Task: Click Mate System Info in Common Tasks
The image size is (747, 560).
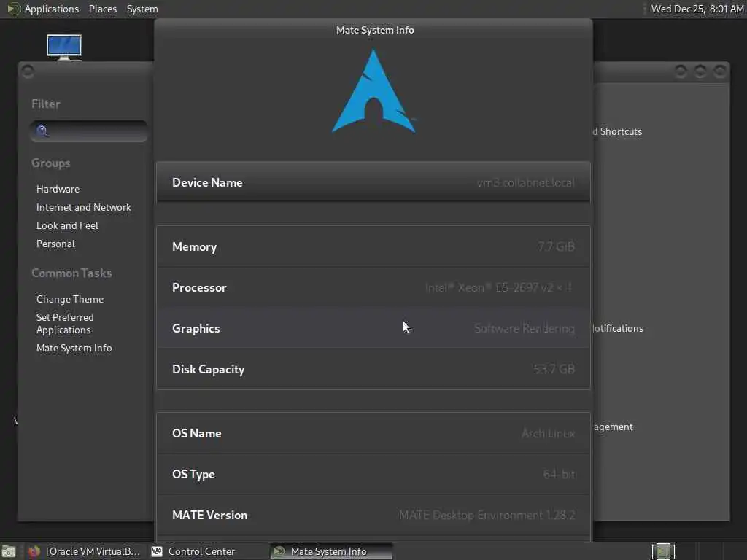Action: [x=74, y=348]
